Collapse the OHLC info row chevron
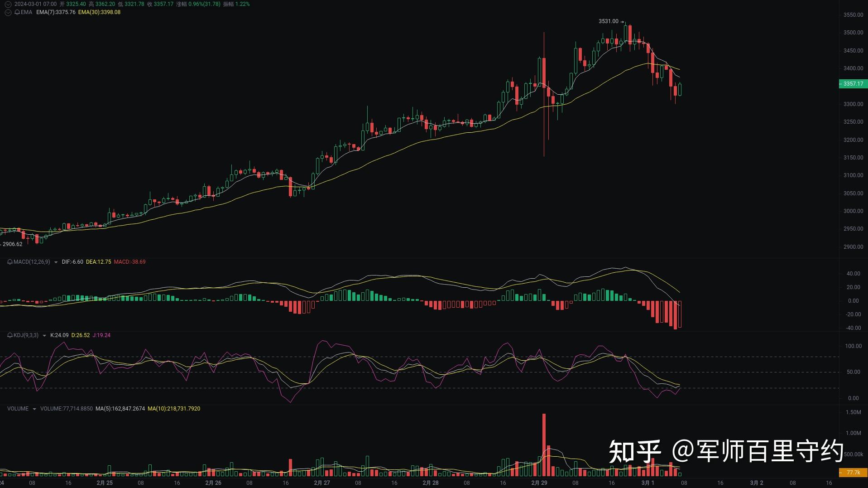This screenshot has width=868, height=488. pyautogui.click(x=8, y=4)
